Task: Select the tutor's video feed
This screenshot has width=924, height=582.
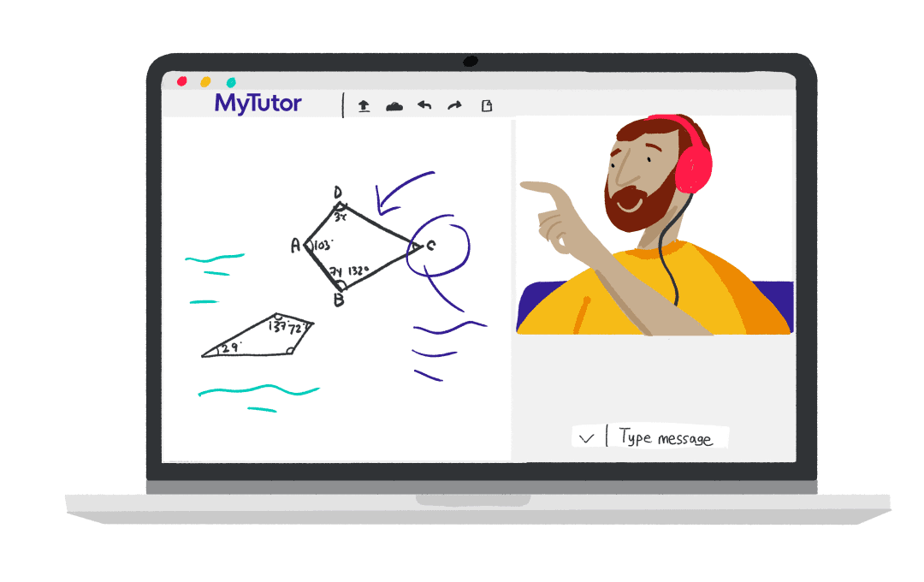Action: tap(654, 225)
